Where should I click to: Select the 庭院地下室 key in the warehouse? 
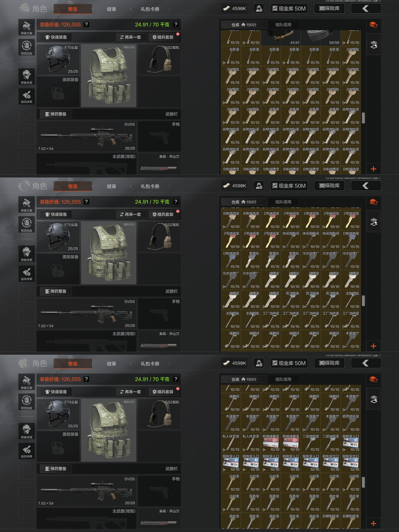tap(351, 423)
